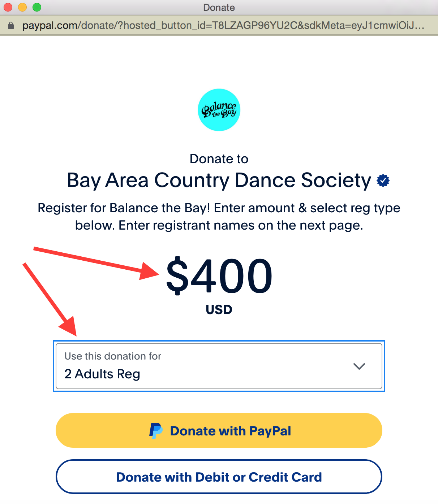This screenshot has width=438, height=504.
Task: Click the Bay Area Country Dance Society heading
Action: point(219,180)
